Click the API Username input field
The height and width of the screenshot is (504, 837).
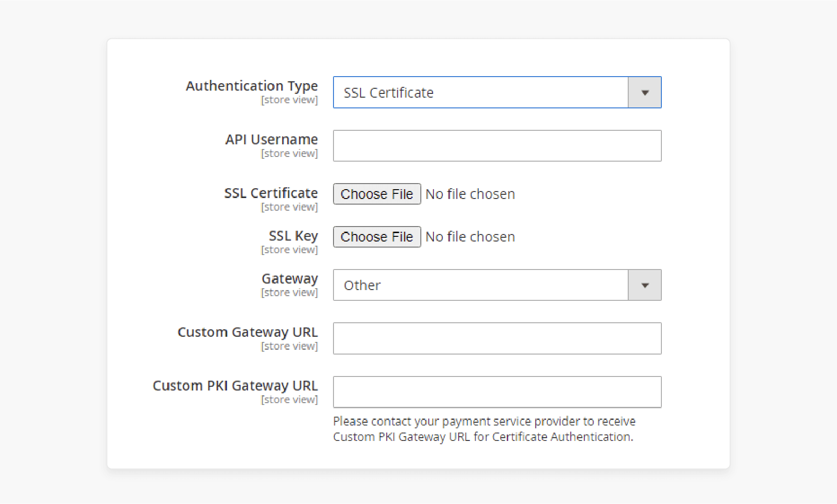[x=497, y=146]
